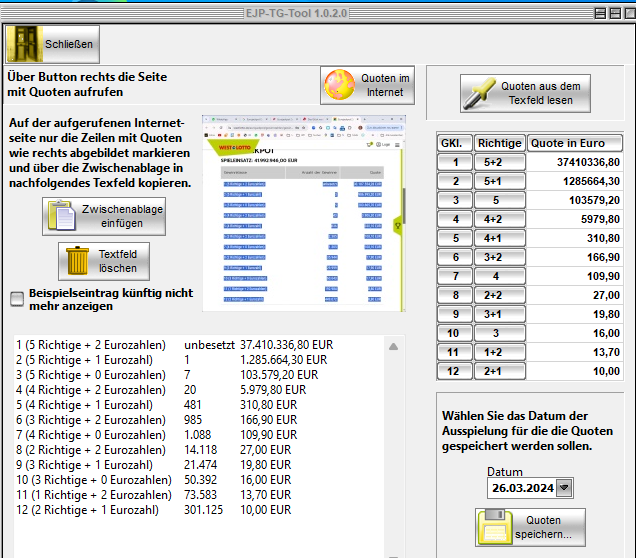Select table cell '27,00'
This screenshot has width=636, height=558.
[x=575, y=295]
